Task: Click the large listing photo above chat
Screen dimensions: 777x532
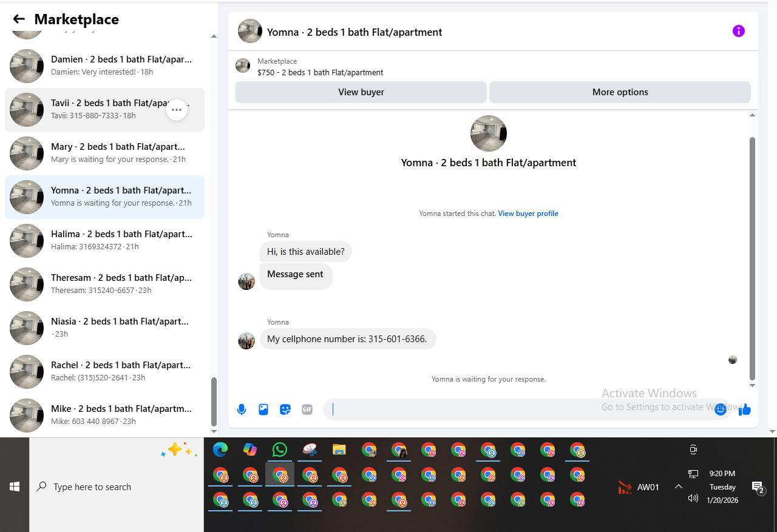Action: pyautogui.click(x=489, y=133)
